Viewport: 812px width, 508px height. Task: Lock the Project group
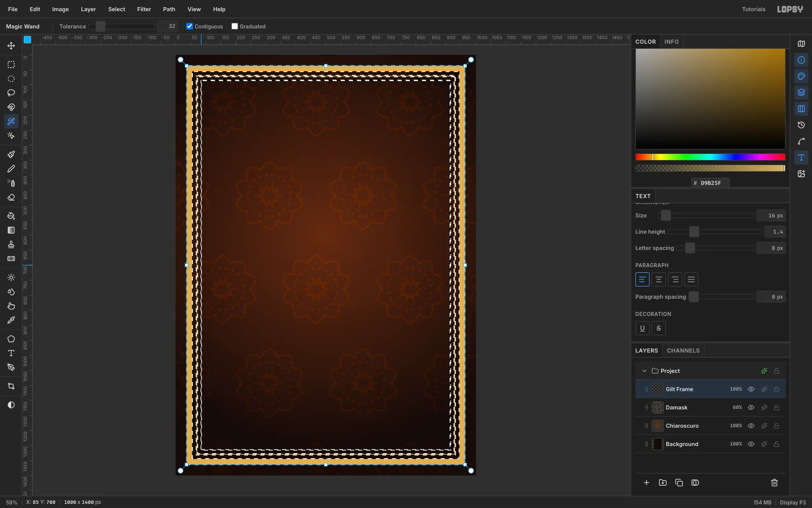(x=776, y=371)
